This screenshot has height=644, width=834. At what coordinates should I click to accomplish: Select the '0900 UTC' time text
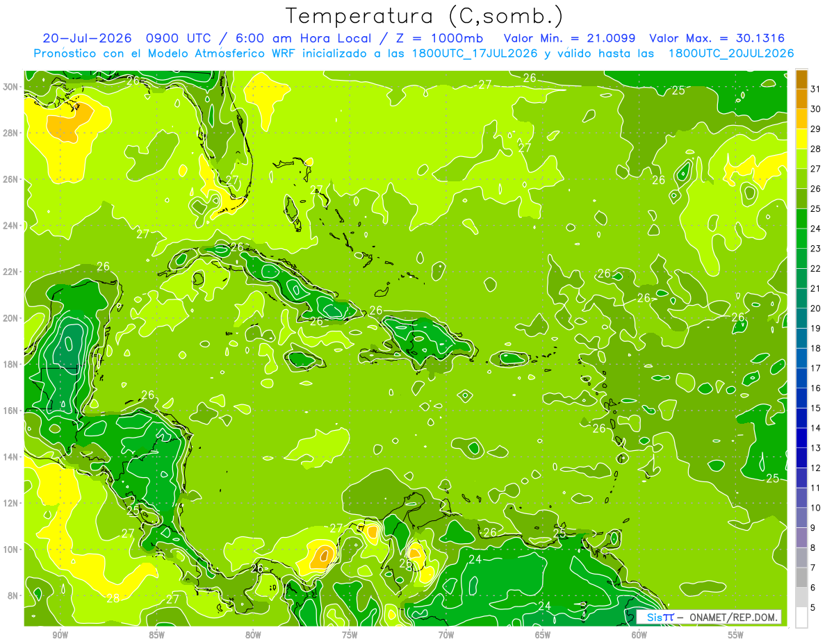[x=178, y=38]
